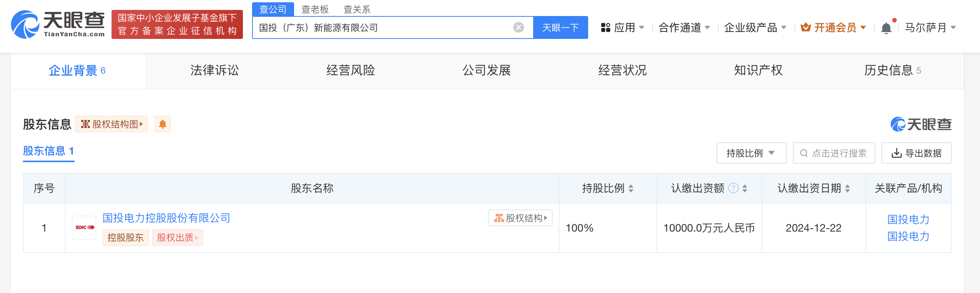The image size is (980, 293).
Task: Open the 股权结构图 chart button
Action: 112,124
